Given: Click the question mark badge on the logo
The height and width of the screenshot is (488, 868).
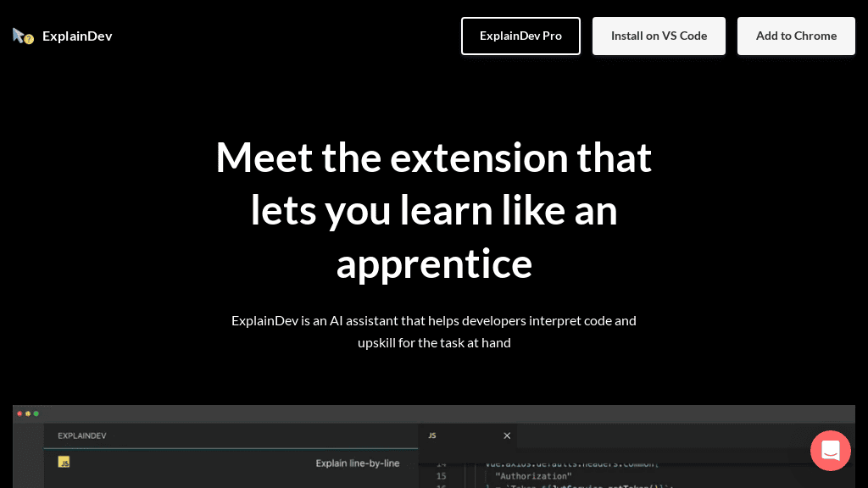Looking at the screenshot, I should tap(29, 39).
